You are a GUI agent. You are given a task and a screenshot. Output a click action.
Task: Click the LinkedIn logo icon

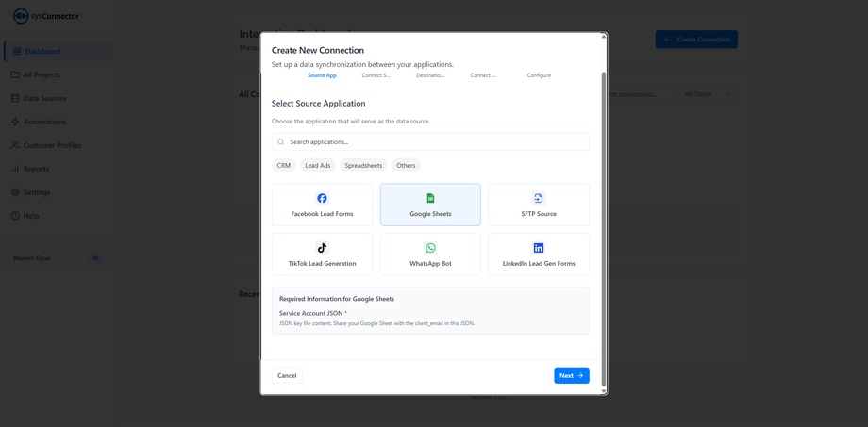click(539, 248)
